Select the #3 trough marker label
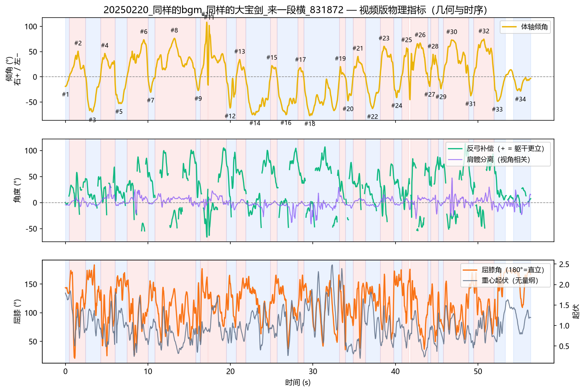The width and height of the screenshot is (585, 392). pyautogui.click(x=92, y=120)
